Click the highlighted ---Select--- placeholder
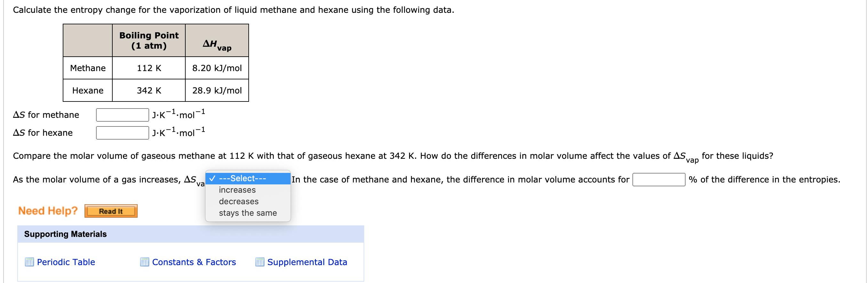868x283 pixels. click(x=243, y=179)
